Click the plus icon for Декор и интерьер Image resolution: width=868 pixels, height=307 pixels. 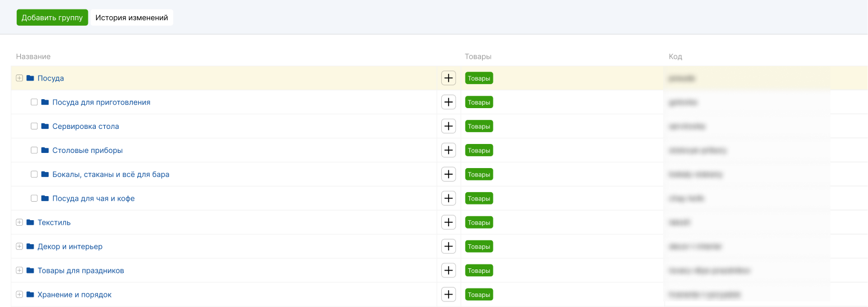(449, 246)
